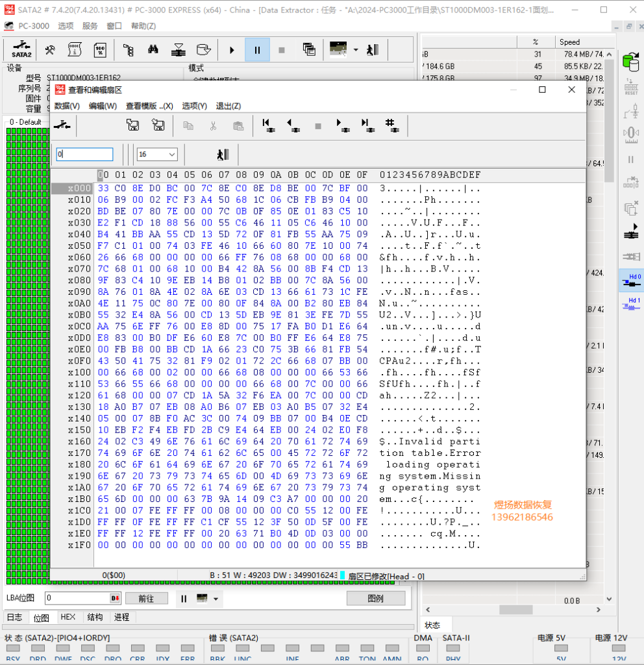Click the scissors cut icon in sector editor

(x=213, y=125)
